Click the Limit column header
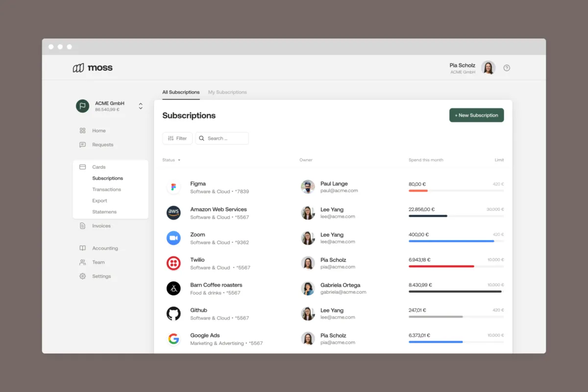Viewport: 588px width, 392px height. [x=499, y=160]
